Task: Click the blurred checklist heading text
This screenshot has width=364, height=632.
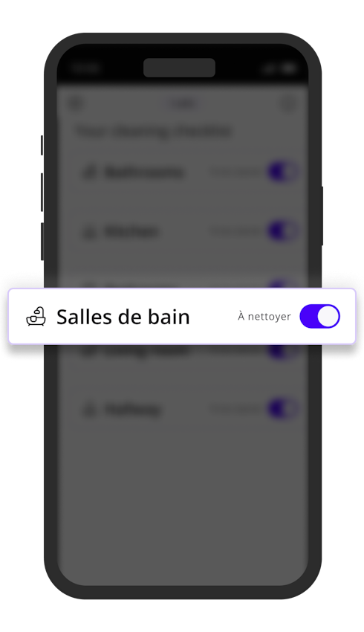Action: (154, 131)
